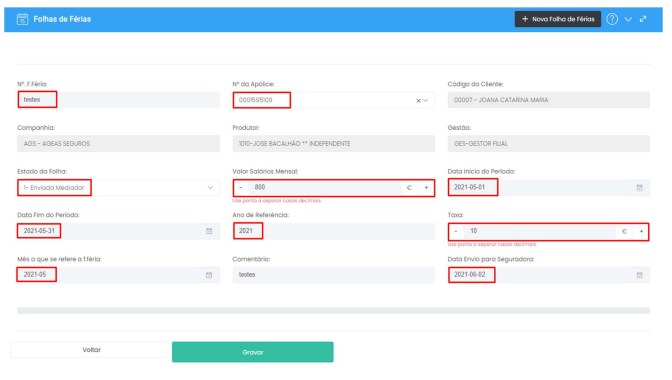
Task: Click the euro symbol in Taxa field
Action: point(624,231)
